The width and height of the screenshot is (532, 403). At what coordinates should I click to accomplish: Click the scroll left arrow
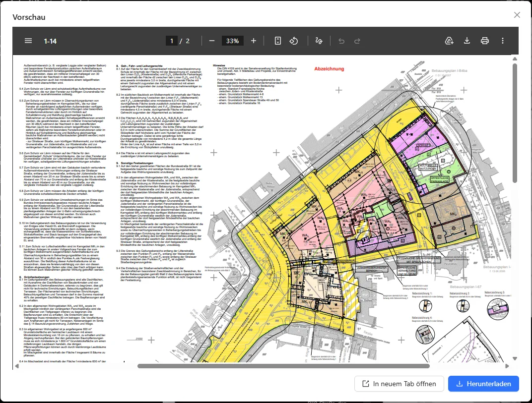tap(17, 366)
